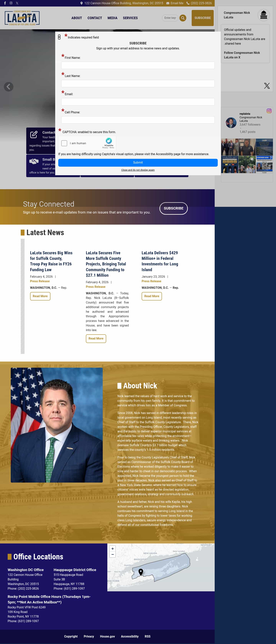
Task: Click the location pin address icon
Action: pos(82,3)
